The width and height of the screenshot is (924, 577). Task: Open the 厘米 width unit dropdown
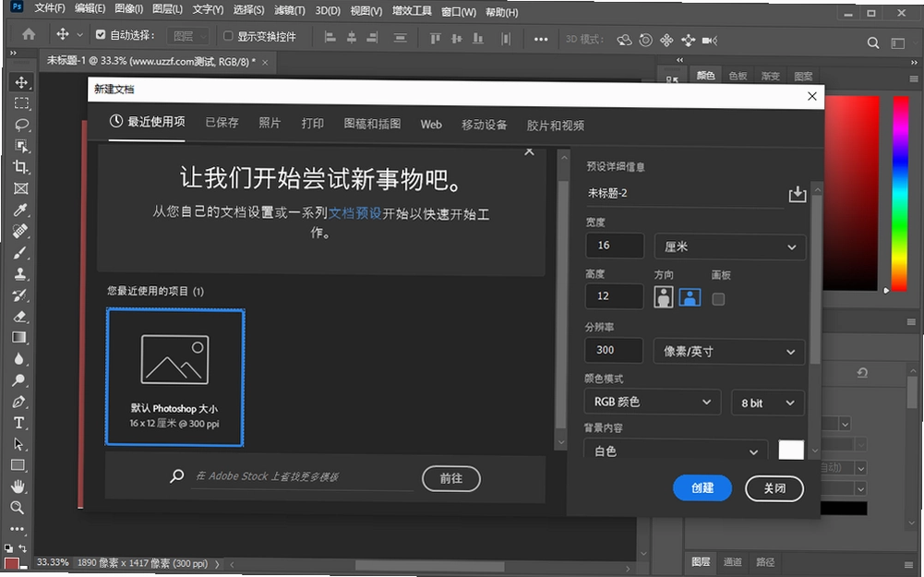pos(729,246)
